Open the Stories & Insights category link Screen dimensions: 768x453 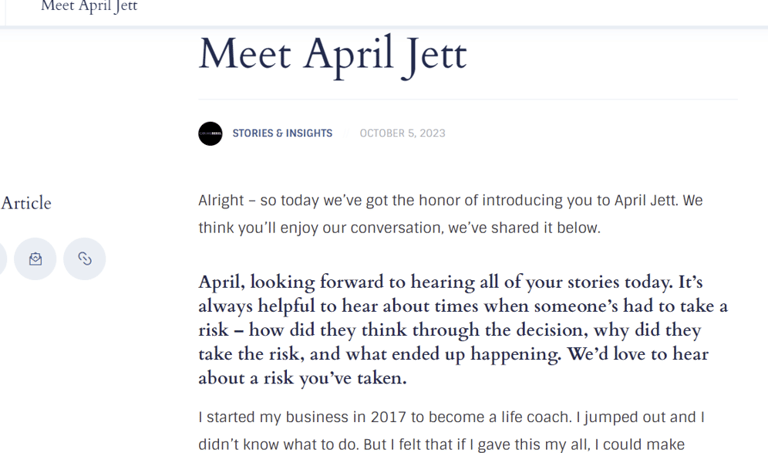[x=282, y=133]
